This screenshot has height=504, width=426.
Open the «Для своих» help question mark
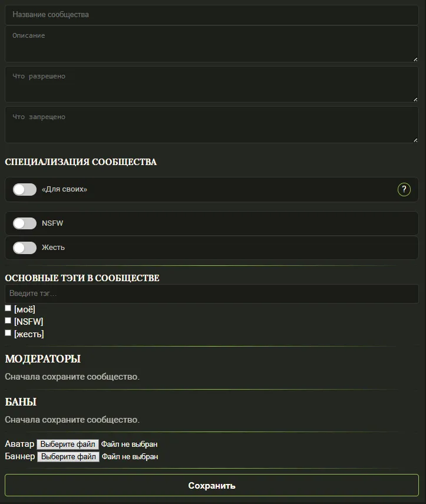tap(404, 189)
